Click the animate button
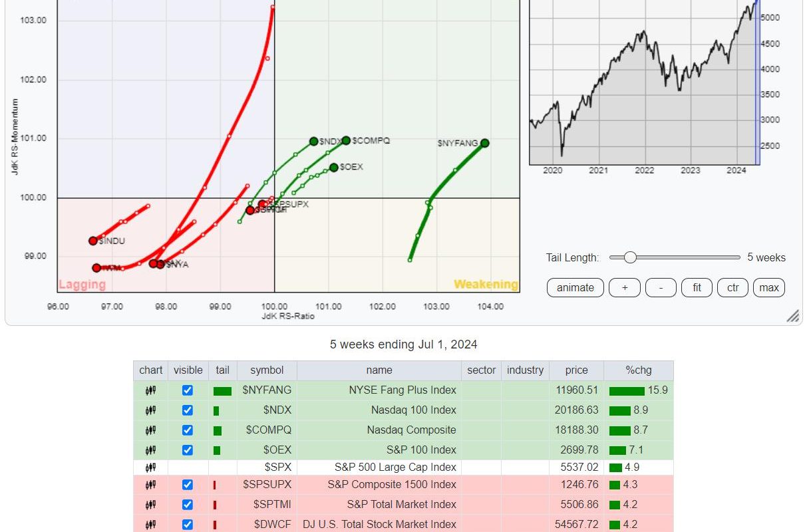 [575, 288]
